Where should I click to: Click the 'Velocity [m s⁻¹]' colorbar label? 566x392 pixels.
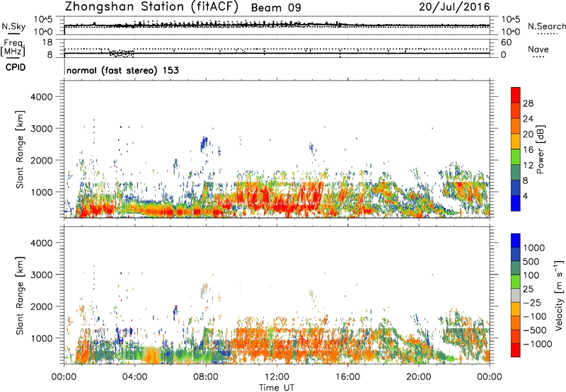559,295
